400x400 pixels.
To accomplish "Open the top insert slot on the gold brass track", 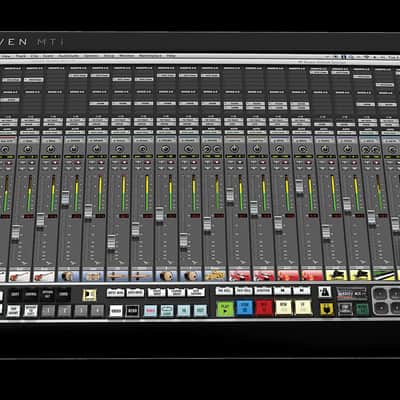I will point(211,76).
